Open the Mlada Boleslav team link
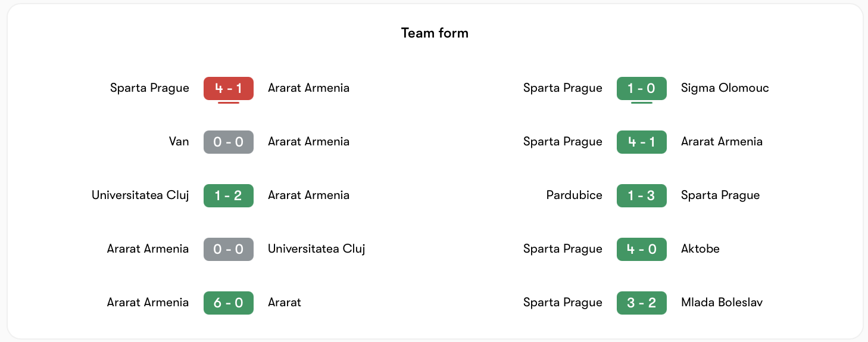Image resolution: width=868 pixels, height=342 pixels. (x=722, y=303)
